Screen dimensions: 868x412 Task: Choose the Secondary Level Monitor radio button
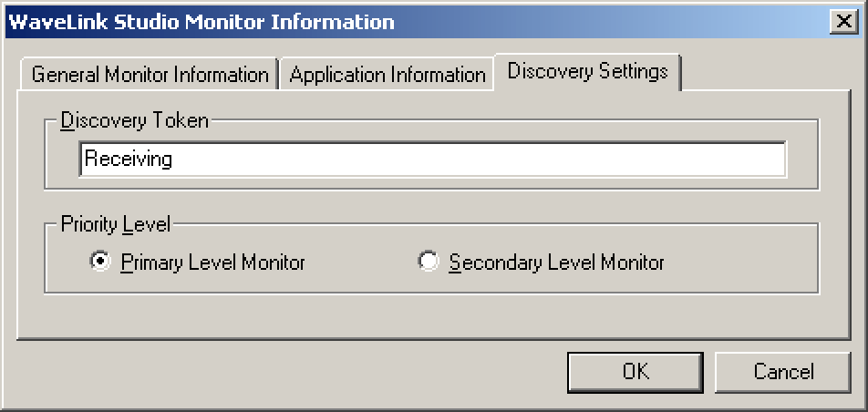pos(541,262)
